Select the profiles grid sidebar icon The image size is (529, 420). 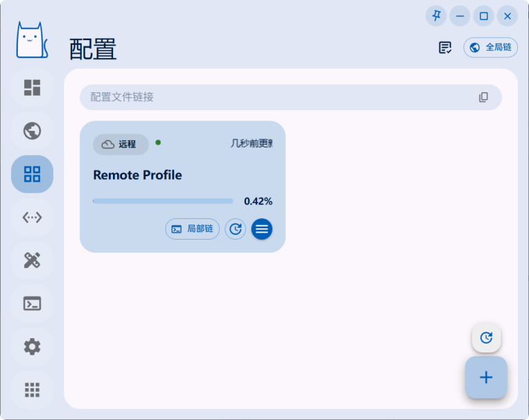pyautogui.click(x=32, y=174)
